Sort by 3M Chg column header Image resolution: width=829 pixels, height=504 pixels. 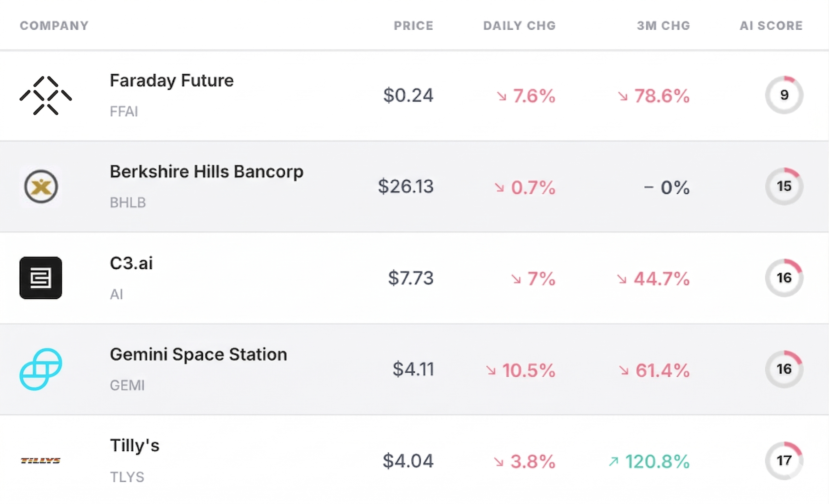point(664,26)
